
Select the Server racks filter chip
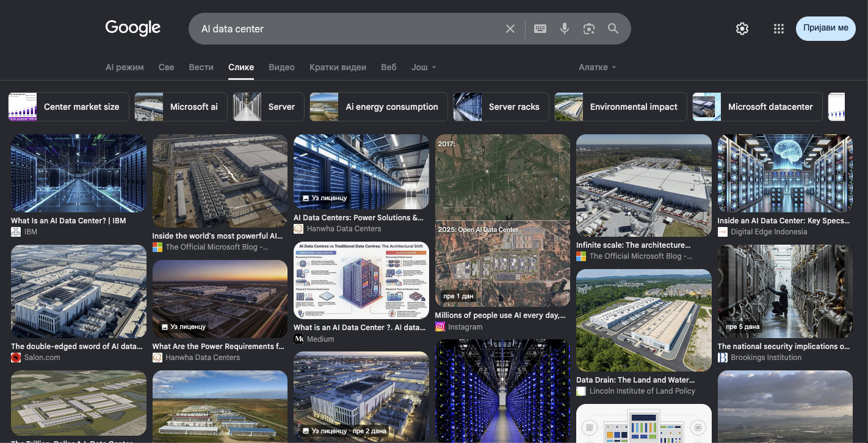click(501, 107)
